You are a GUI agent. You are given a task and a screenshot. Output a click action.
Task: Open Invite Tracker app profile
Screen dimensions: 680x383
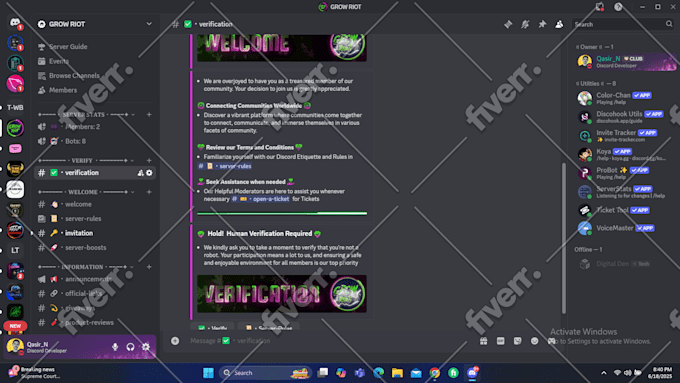[x=626, y=135]
